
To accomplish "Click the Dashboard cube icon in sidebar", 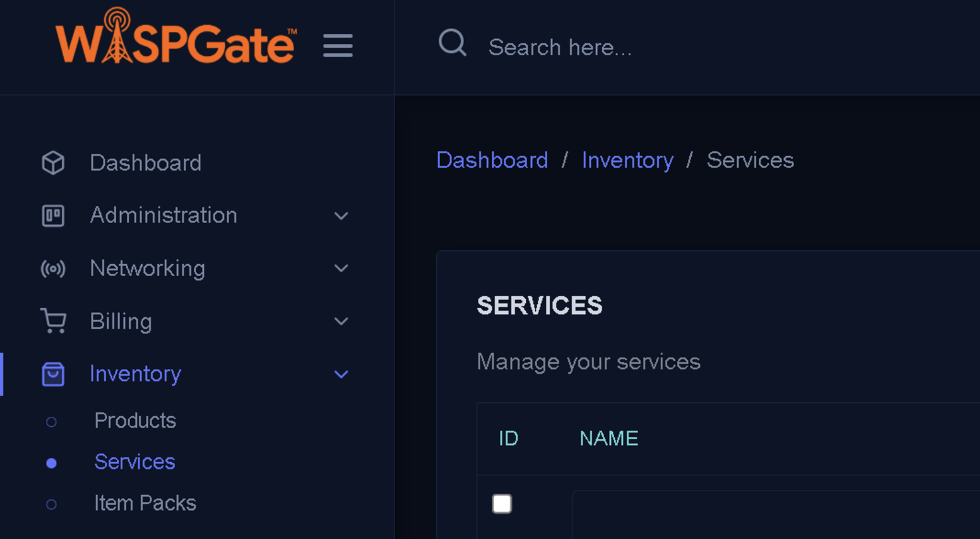I will [53, 163].
